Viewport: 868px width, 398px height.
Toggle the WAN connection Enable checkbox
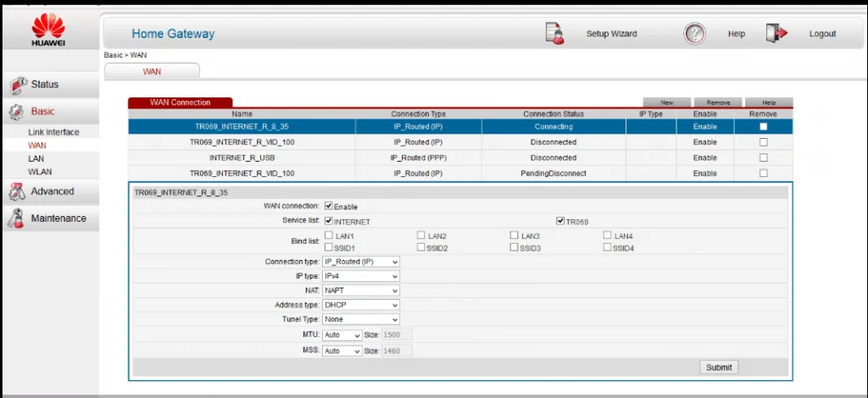pos(329,206)
